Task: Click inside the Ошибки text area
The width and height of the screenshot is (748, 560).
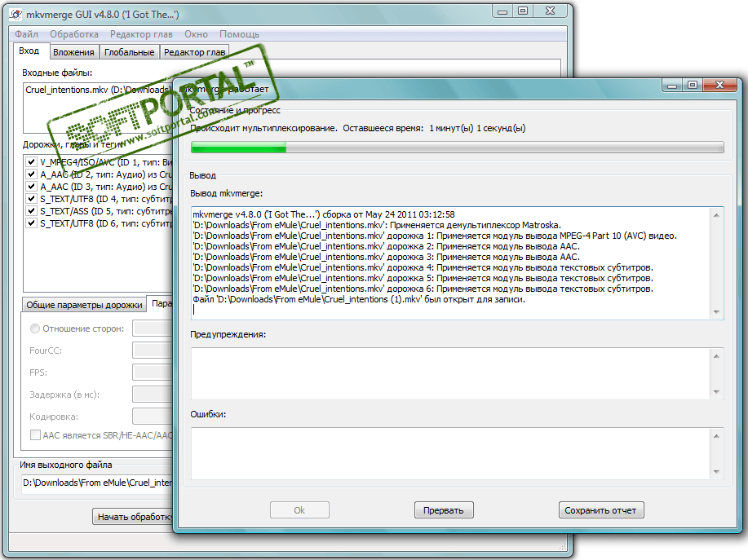Action: coord(451,454)
